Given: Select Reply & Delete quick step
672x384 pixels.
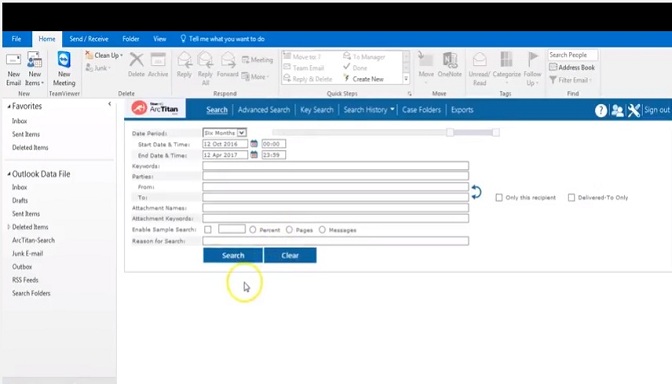Looking at the screenshot, I should pyautogui.click(x=308, y=79).
